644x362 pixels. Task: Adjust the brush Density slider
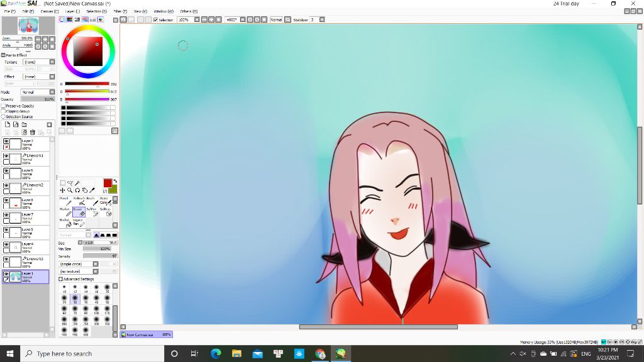tap(100, 256)
